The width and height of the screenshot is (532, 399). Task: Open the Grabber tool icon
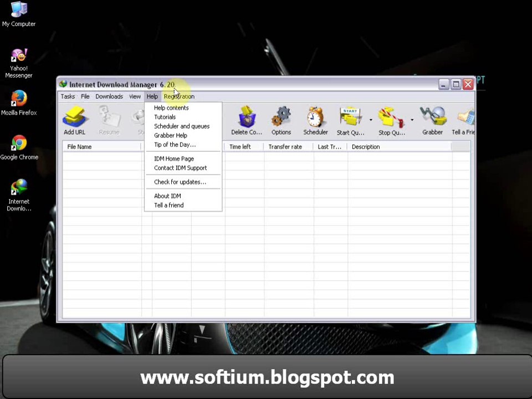(433, 120)
